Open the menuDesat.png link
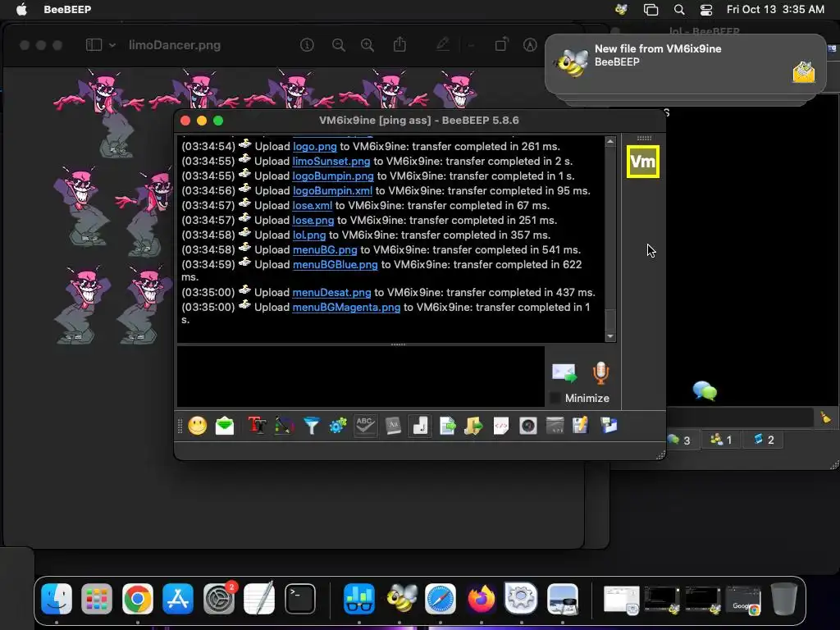The width and height of the screenshot is (840, 630). point(331,293)
